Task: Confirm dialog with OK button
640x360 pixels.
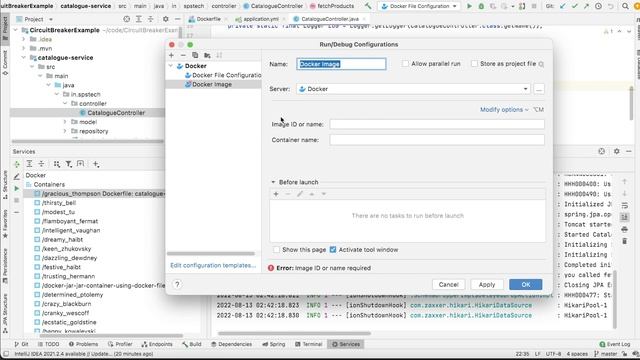Action: 526,284
